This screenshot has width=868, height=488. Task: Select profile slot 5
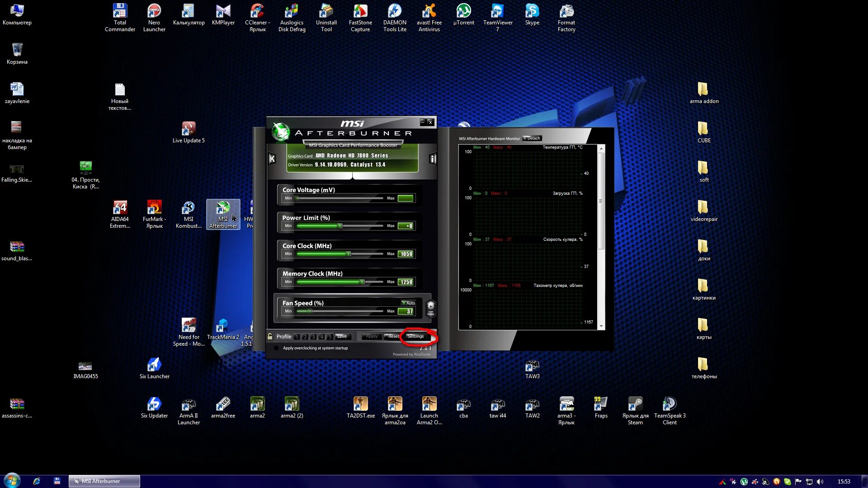tap(330, 337)
